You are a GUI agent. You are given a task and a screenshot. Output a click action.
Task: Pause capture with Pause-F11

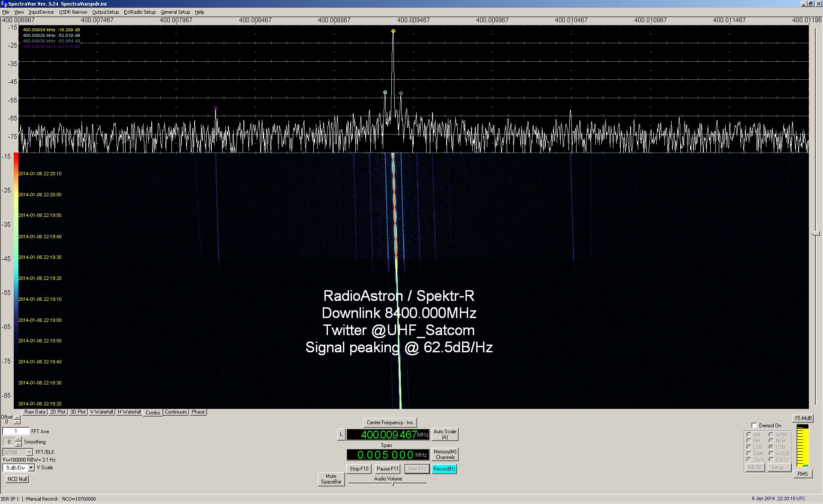click(x=387, y=469)
